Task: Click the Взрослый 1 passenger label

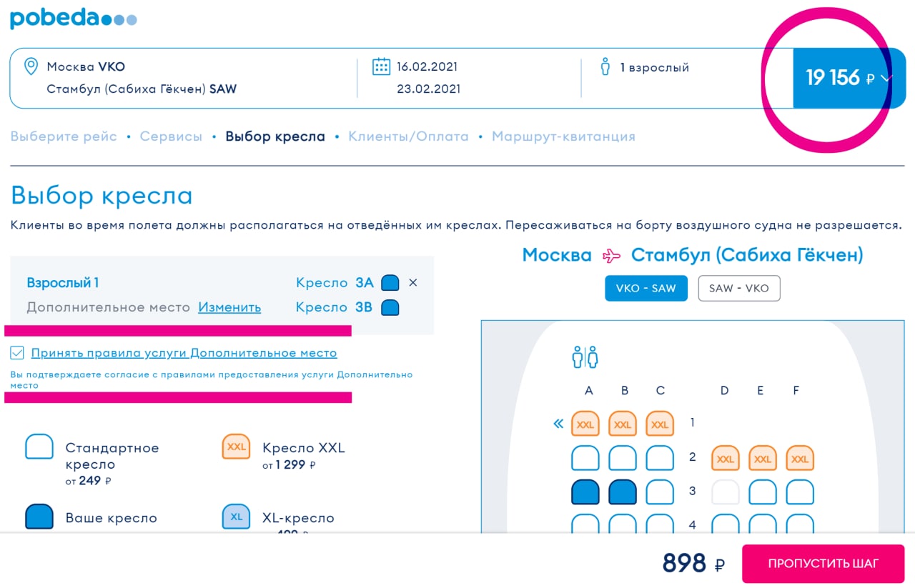Action: tap(63, 283)
